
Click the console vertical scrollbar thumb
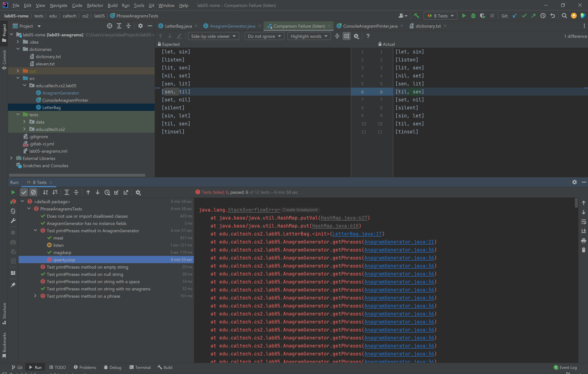pyautogui.click(x=576, y=203)
